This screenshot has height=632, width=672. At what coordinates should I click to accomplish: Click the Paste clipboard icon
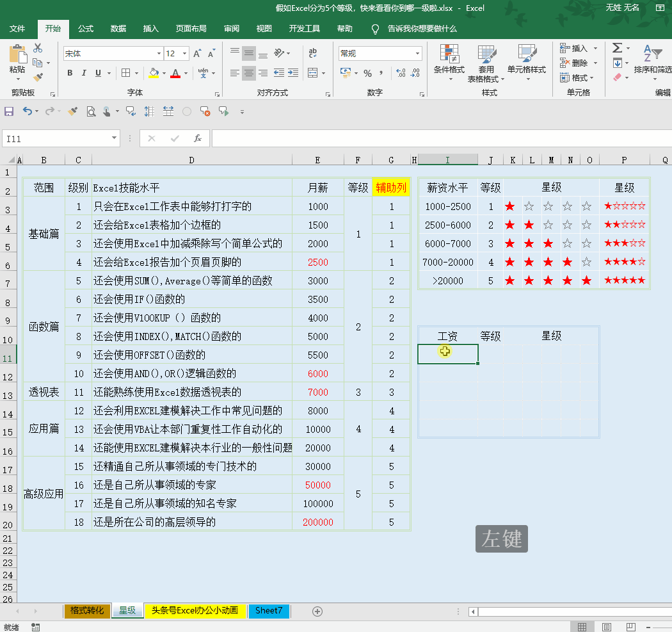pos(17,55)
